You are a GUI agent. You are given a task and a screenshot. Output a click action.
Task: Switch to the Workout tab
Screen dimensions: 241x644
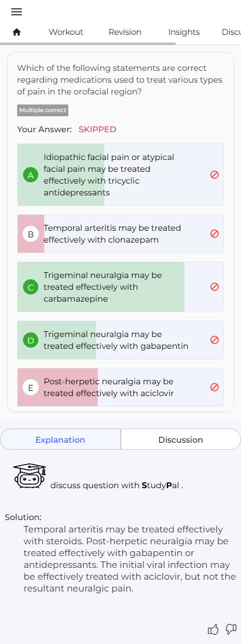66,32
